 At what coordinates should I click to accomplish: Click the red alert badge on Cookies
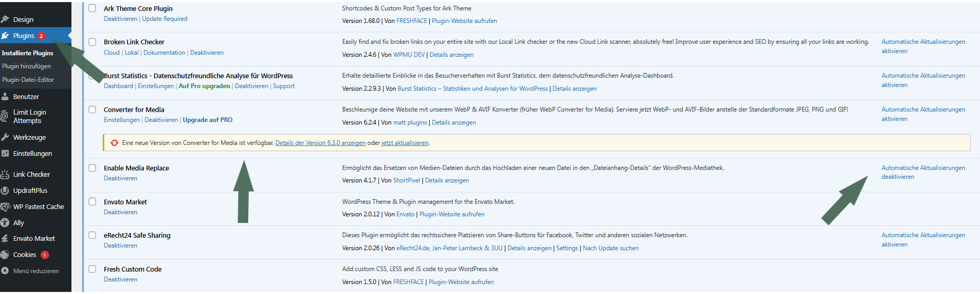click(45, 255)
